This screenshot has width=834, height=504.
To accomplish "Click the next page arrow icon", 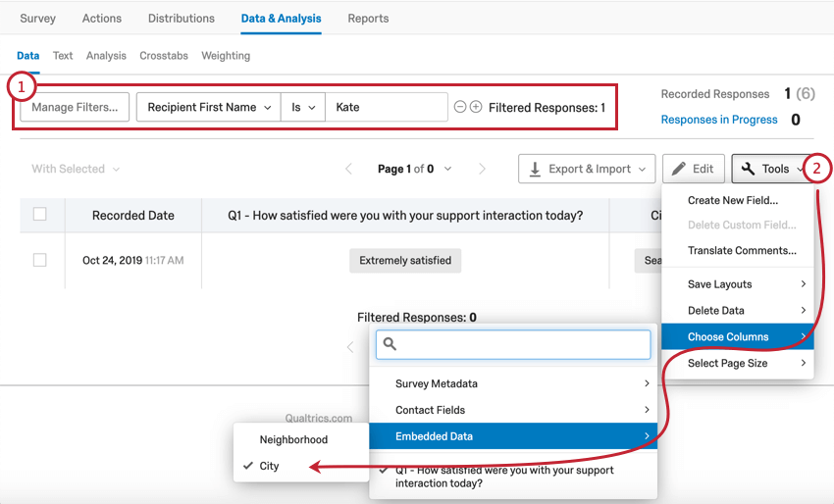I will (x=482, y=169).
